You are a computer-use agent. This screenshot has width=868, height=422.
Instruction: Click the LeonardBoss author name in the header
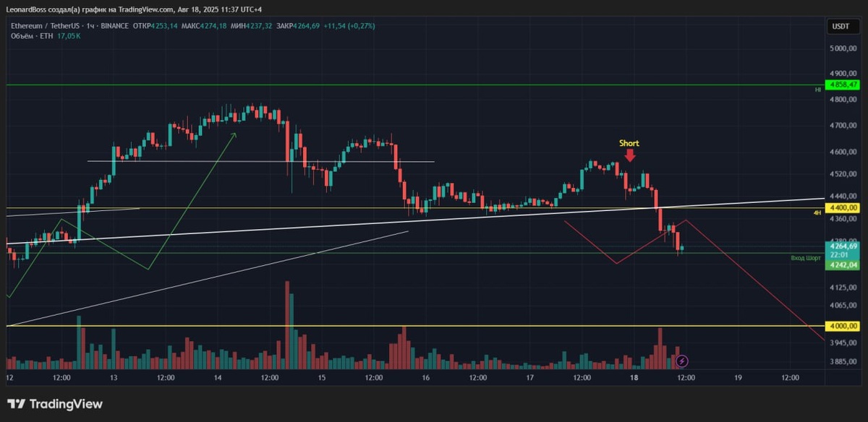pyautogui.click(x=25, y=9)
